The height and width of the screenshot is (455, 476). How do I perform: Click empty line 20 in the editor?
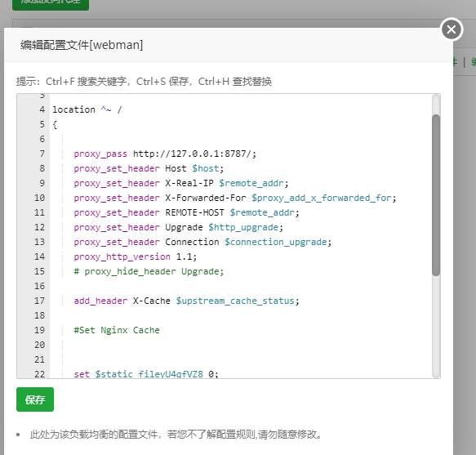[x=240, y=345]
